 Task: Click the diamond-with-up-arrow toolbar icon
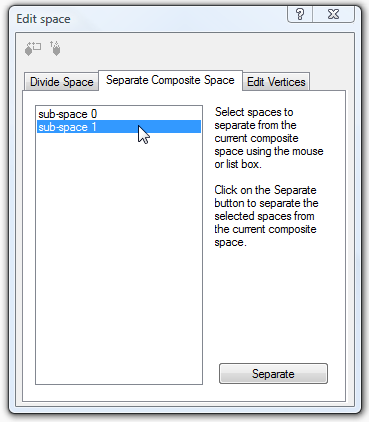(x=55, y=48)
